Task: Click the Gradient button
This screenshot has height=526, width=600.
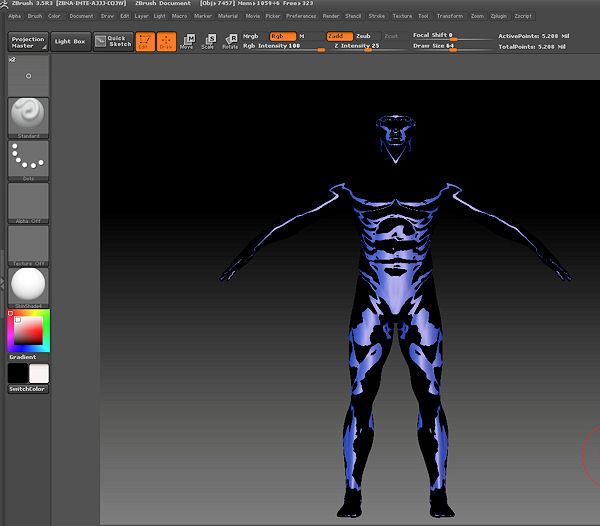Action: click(x=23, y=357)
